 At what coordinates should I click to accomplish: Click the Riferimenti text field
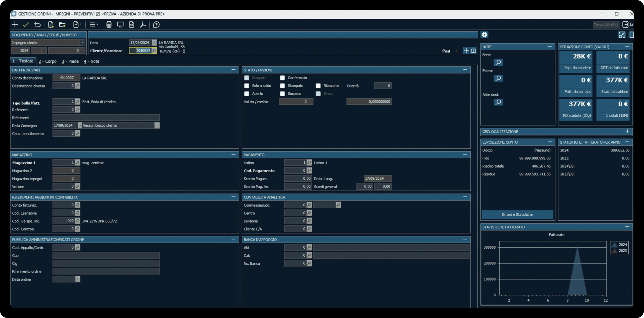(x=106, y=117)
